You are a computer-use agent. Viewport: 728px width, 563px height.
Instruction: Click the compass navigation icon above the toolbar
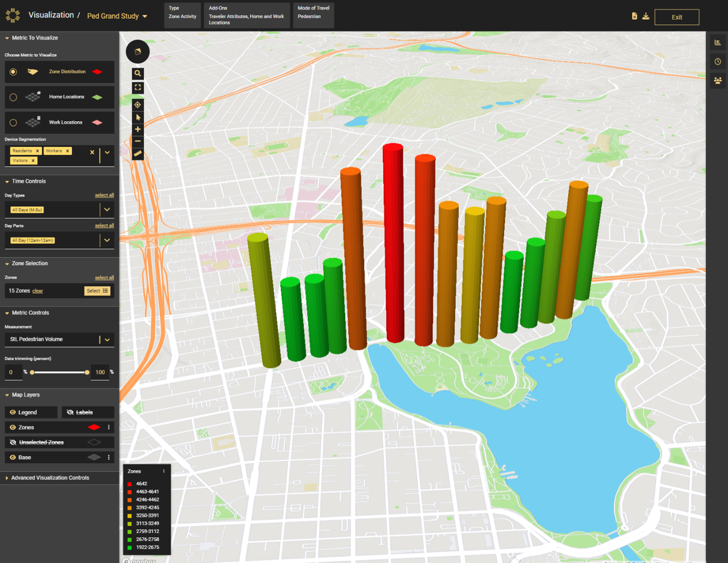click(137, 52)
